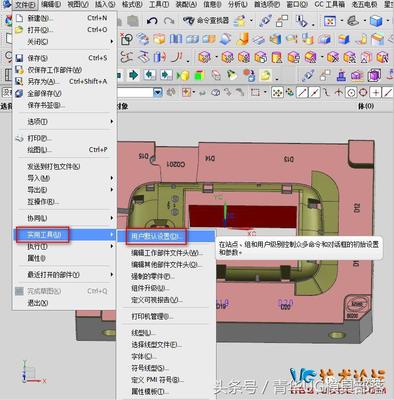394x400 pixels.
Task: Open the 命令查找器 command finder
Action: (x=206, y=21)
